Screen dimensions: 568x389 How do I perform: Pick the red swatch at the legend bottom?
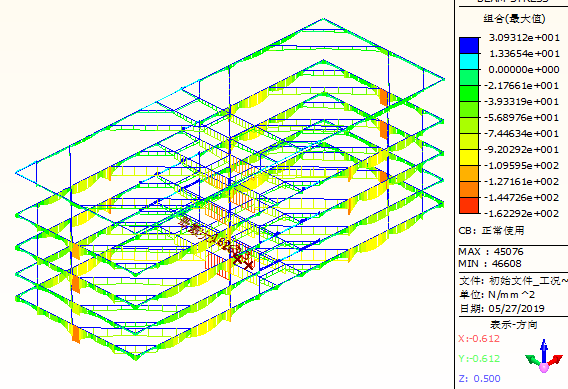pos(469,205)
